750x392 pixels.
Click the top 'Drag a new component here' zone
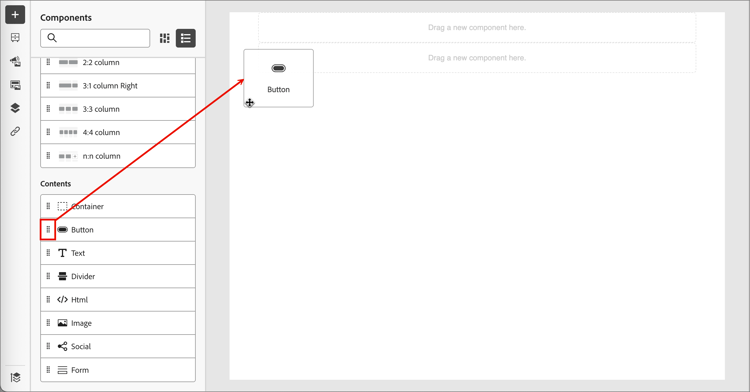(x=477, y=28)
